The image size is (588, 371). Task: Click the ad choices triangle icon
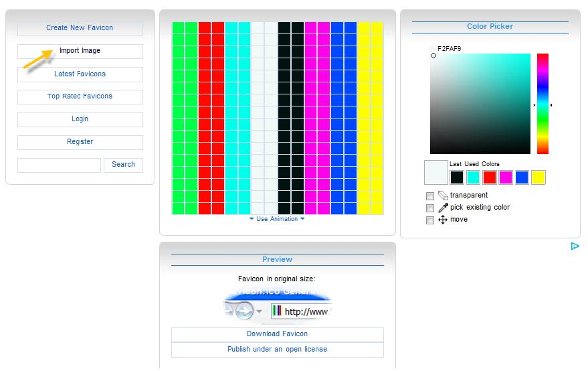click(575, 246)
